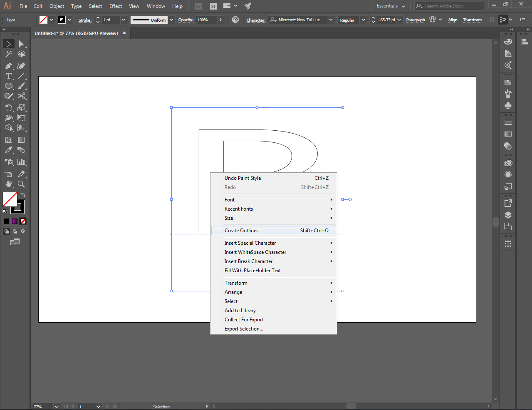Choose Undo Paint Style
The height and width of the screenshot is (410, 532).
(274, 178)
